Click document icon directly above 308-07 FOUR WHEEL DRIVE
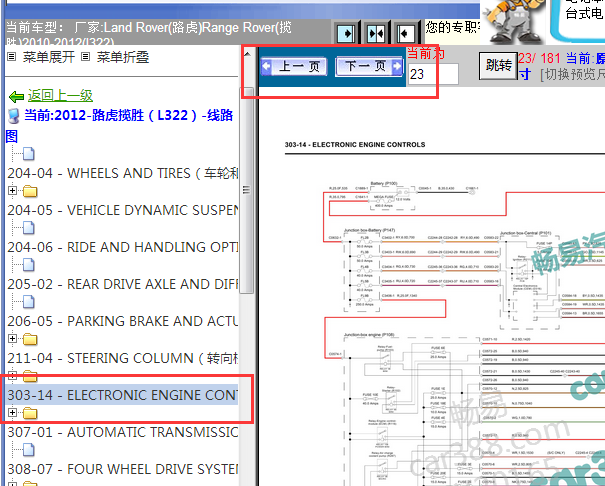 point(28,450)
